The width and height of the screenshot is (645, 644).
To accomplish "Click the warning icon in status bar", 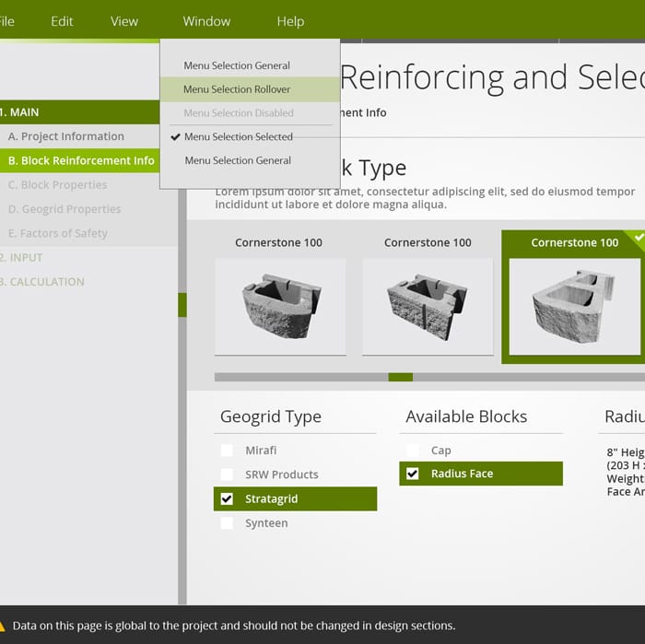I will tap(2, 626).
